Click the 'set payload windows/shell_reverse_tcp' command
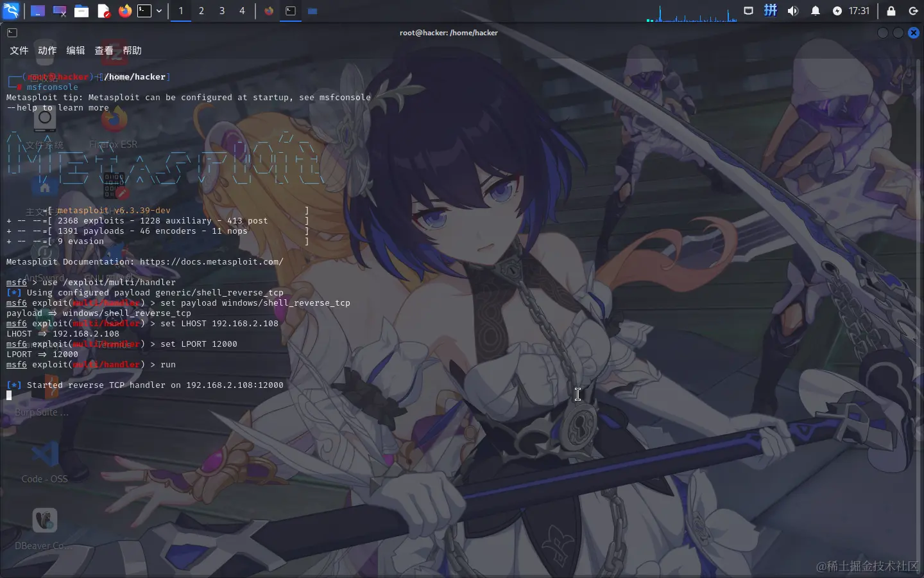Viewport: 924px width, 578px height. [255, 303]
